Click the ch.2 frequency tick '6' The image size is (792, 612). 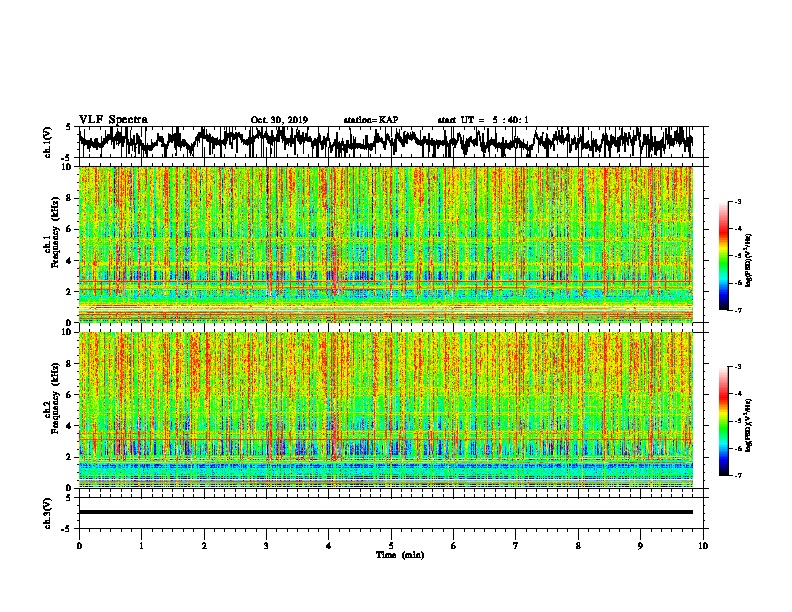click(x=70, y=395)
